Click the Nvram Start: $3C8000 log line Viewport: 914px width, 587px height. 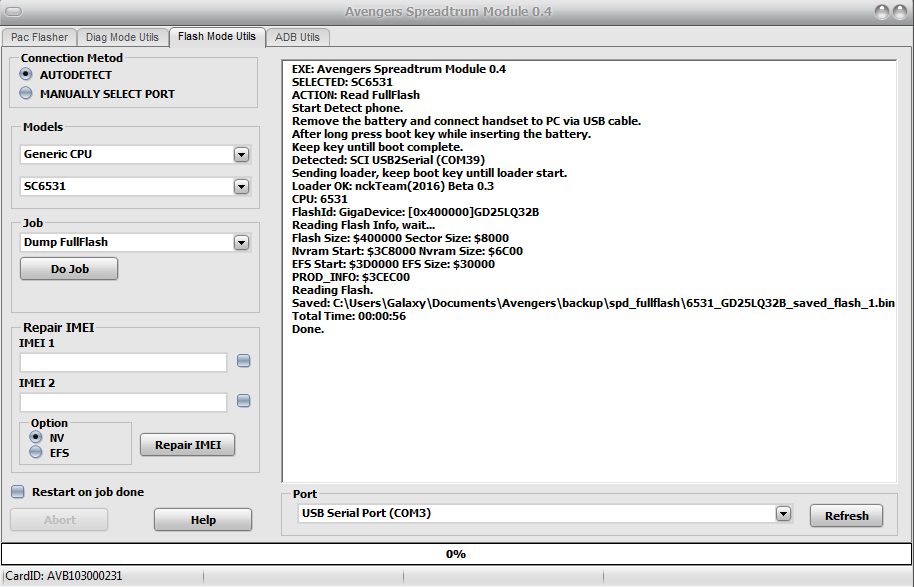point(407,251)
